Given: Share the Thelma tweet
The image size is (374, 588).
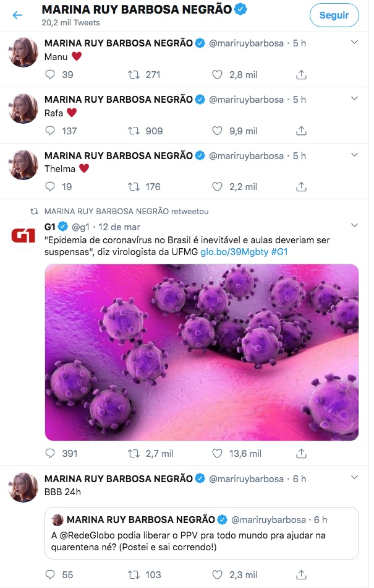Looking at the screenshot, I should coord(301,186).
